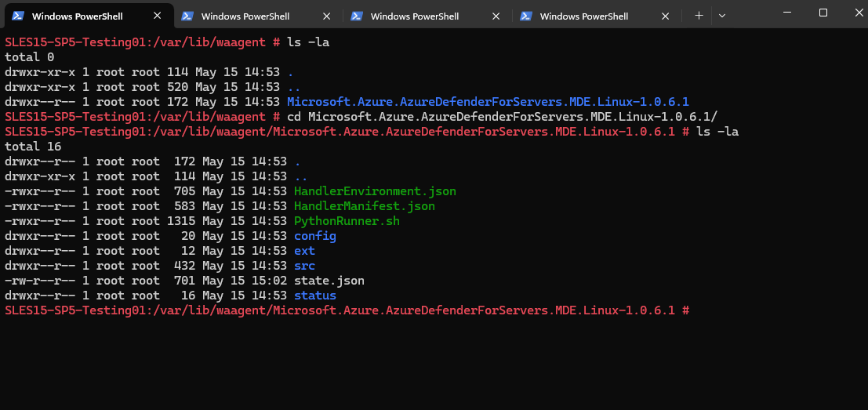
Task: Close the second Windows PowerShell tab
Action: (x=327, y=16)
